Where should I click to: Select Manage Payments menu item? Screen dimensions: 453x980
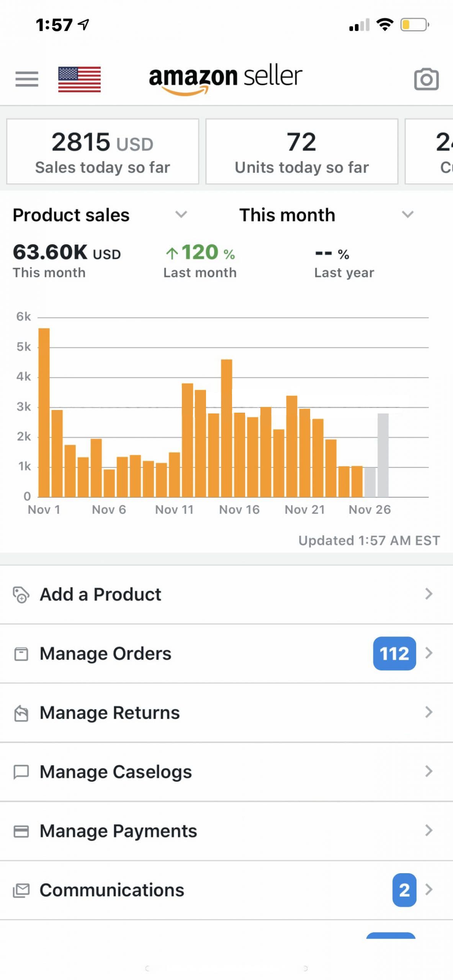[x=118, y=831]
